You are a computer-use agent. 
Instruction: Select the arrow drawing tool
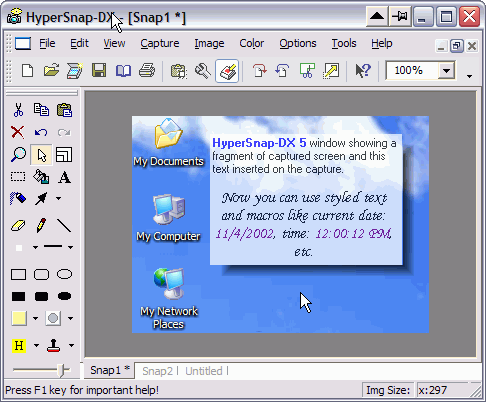click(x=41, y=199)
